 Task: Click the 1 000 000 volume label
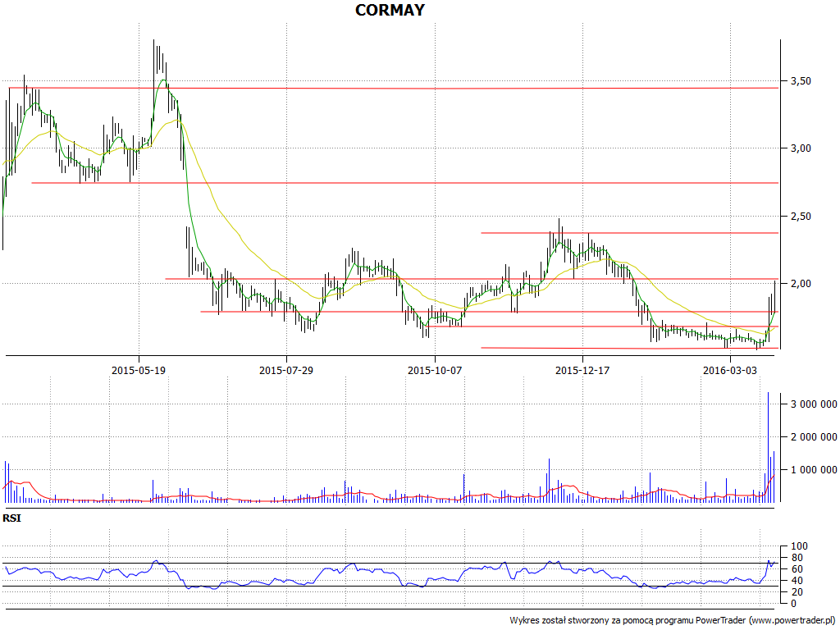814,470
